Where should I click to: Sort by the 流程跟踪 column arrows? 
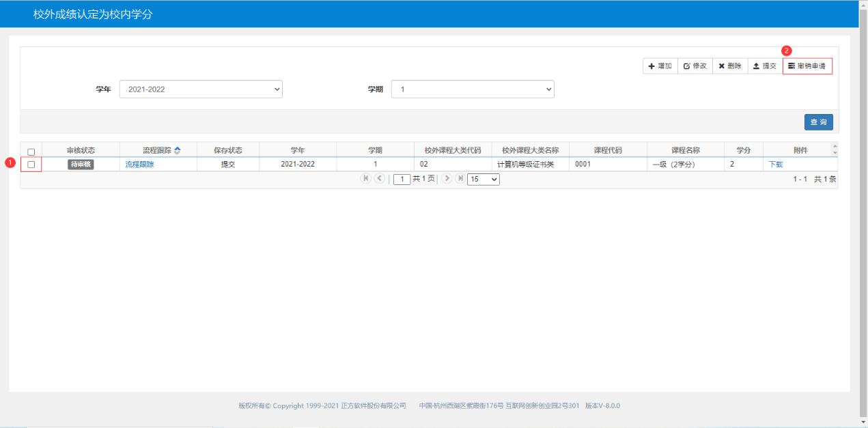[x=178, y=151]
